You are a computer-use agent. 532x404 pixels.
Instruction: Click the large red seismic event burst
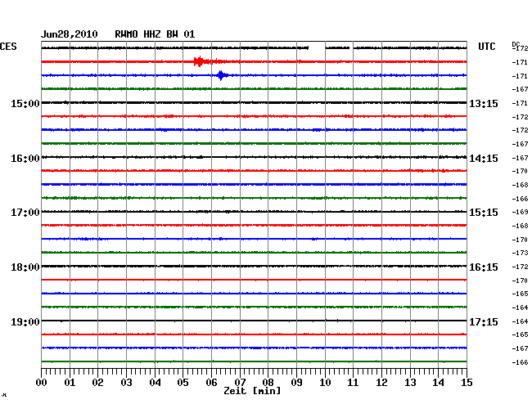199,61
